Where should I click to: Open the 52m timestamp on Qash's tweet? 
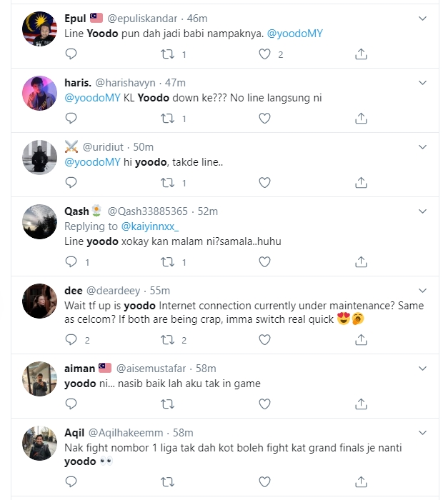coord(208,211)
